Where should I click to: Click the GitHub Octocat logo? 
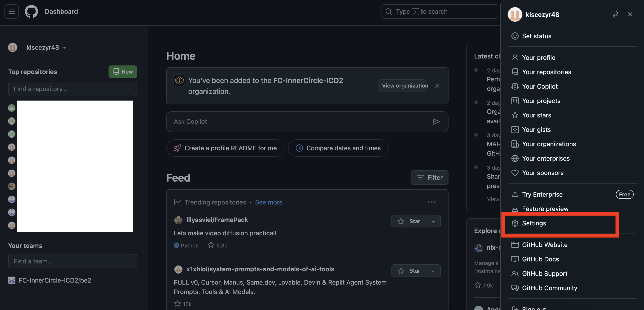tap(31, 11)
